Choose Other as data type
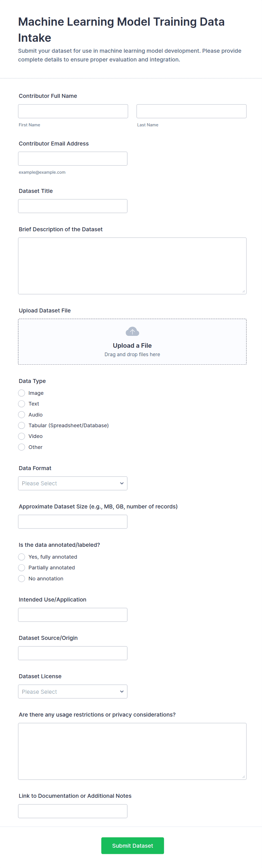The height and width of the screenshot is (868, 262). click(22, 447)
